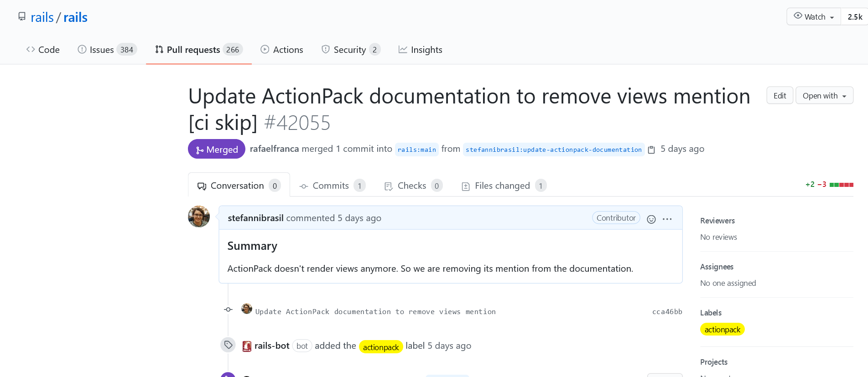Open the stefannibrasil:update-actionpack-documentation branch link
Screen dimensions: 868x377
tap(554, 150)
